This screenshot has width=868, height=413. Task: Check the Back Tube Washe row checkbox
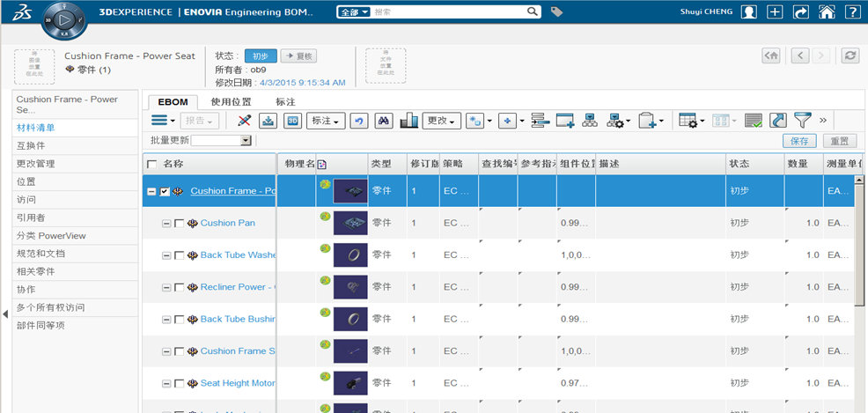coord(179,255)
